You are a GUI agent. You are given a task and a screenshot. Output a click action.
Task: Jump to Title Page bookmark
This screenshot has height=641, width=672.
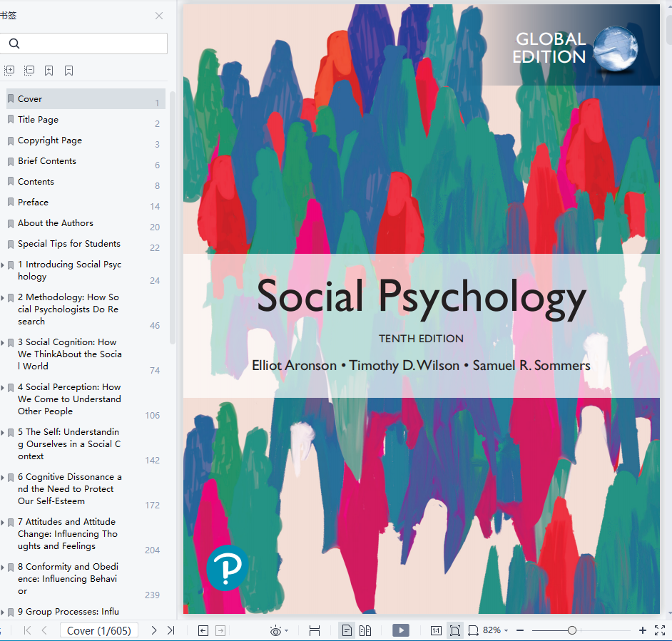pos(86,120)
